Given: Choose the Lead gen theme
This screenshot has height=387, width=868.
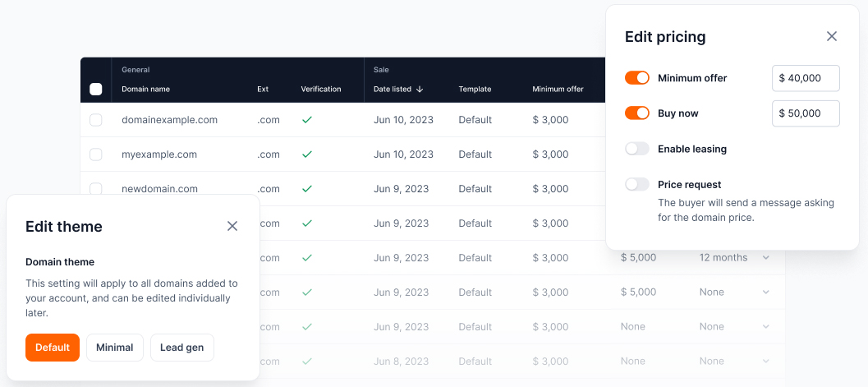Looking at the screenshot, I should [182, 348].
